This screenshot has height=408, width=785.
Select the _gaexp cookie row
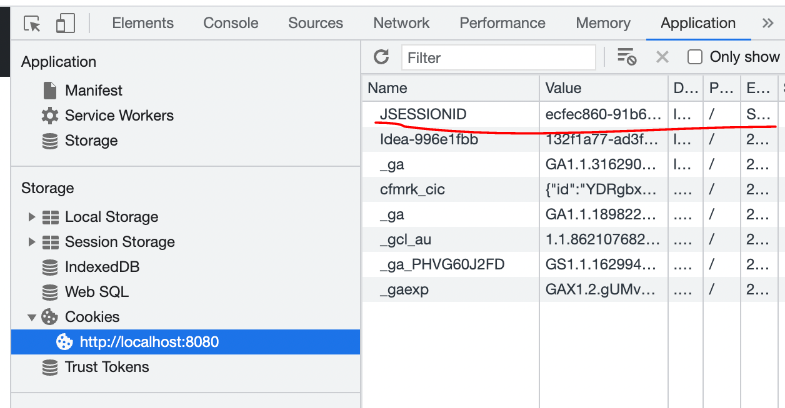573,289
